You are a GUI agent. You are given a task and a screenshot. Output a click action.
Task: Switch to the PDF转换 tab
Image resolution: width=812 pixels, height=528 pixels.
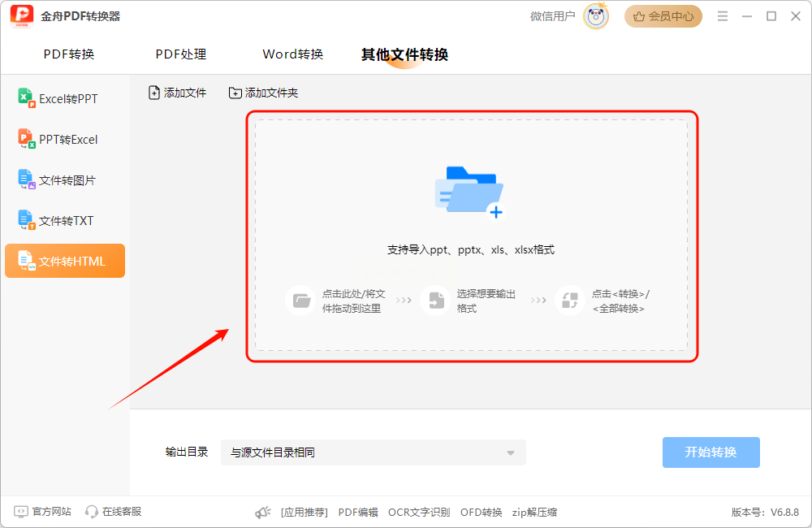69,54
